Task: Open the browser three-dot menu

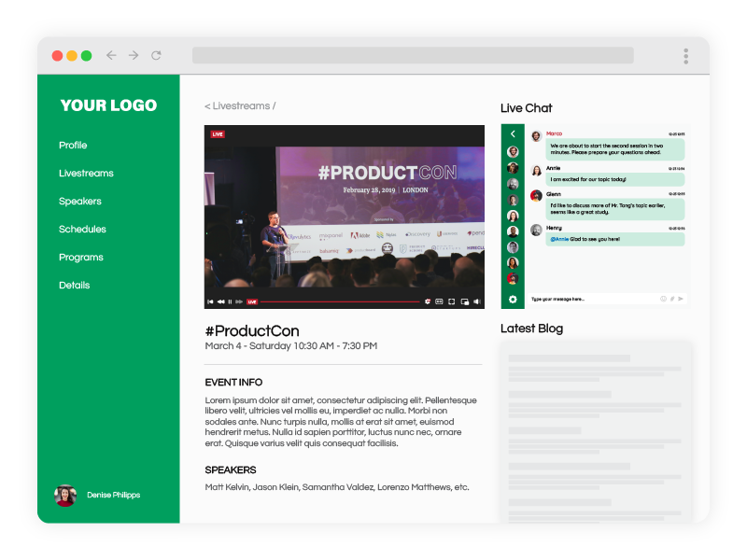Action: point(685,56)
